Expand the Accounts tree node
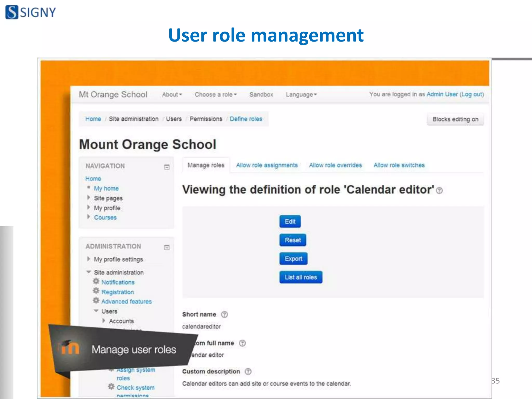Image resolution: width=532 pixels, height=399 pixels. 104,321
